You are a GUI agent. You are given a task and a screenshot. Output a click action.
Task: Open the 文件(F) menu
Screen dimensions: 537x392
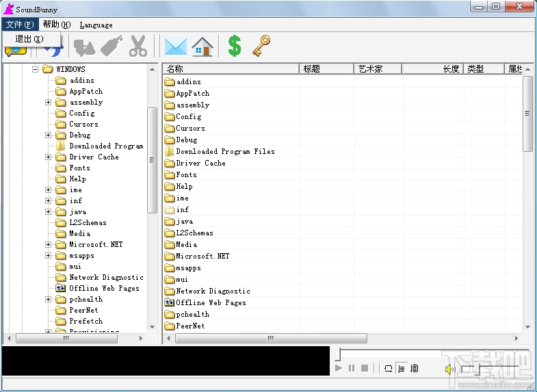[x=20, y=25]
